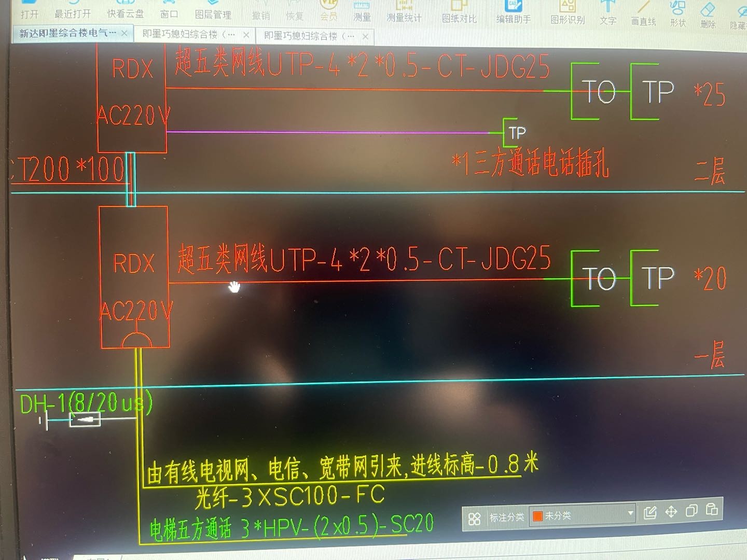Click the text 三方通话电话插孔
The width and height of the screenshot is (747, 560).
[542, 164]
